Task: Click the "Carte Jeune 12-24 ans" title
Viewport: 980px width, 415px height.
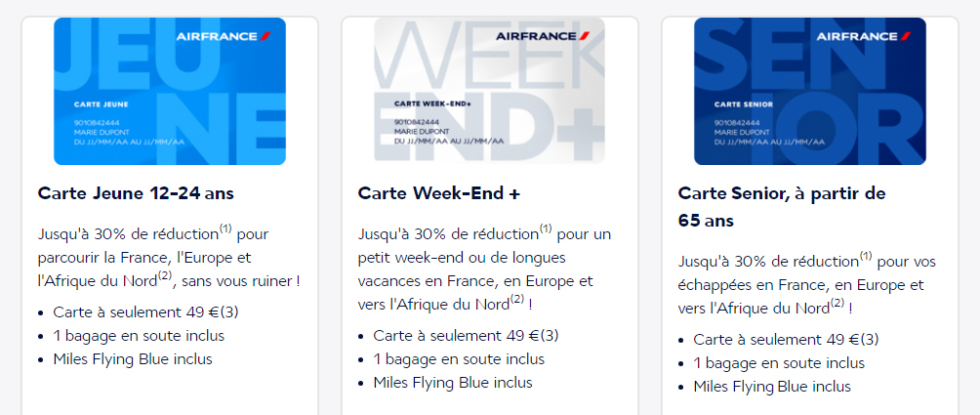Action: (136, 193)
